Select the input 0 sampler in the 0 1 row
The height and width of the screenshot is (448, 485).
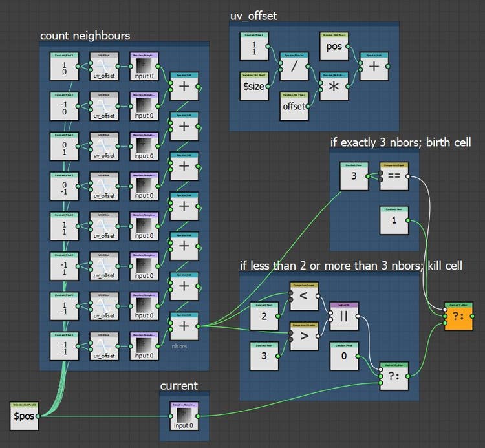144,146
